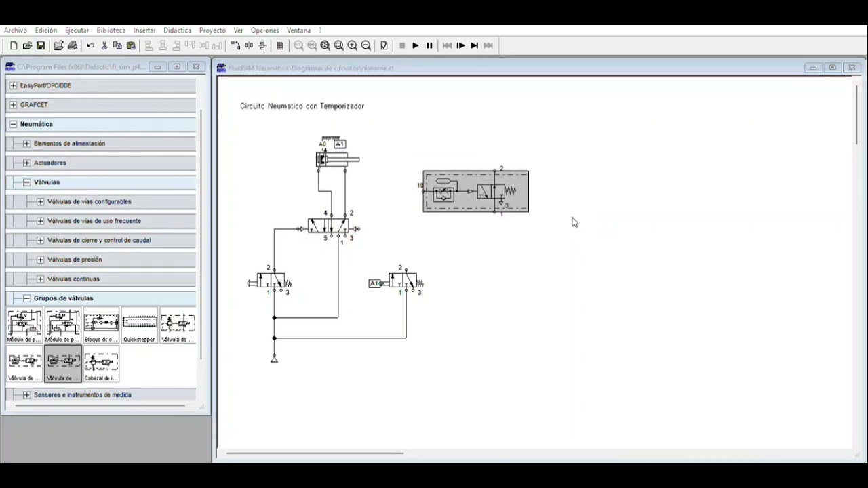Open the Didáctica menu
The width and height of the screenshot is (868, 488).
[x=177, y=30]
